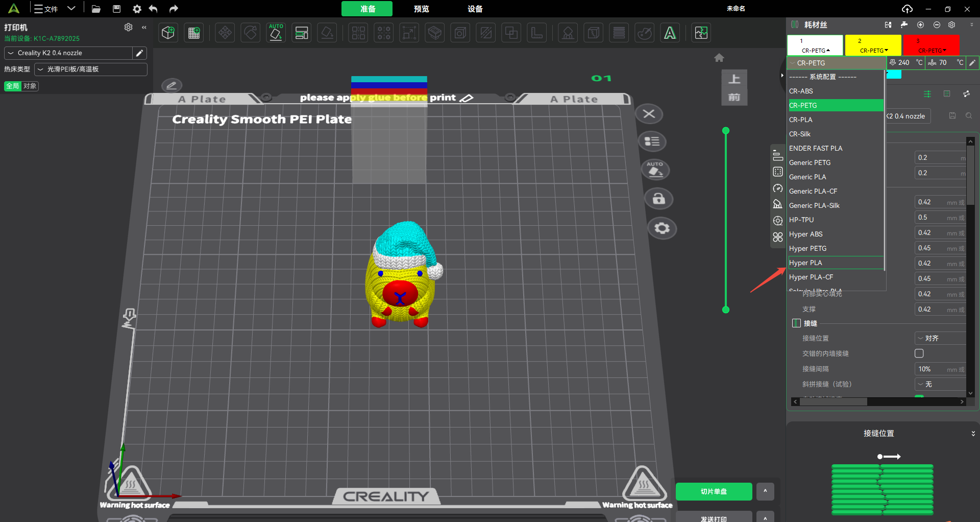Collapse the 耗材丝 panel double chevron
980x522 pixels.
(971, 25)
